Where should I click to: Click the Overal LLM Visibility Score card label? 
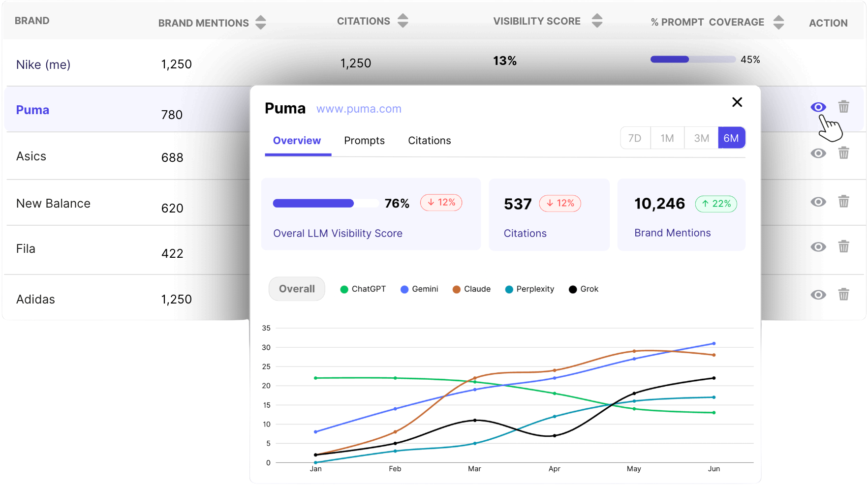pyautogui.click(x=338, y=233)
